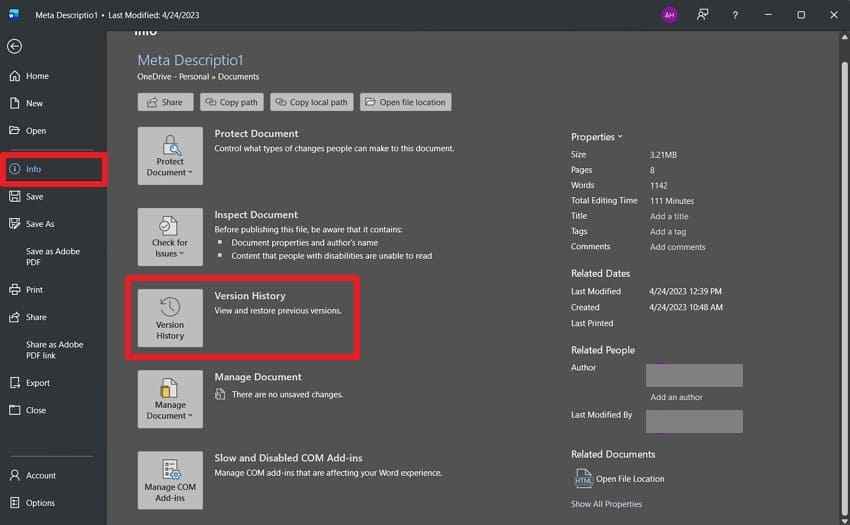Screen dimensions: 850x525
Task: Click Add comments field
Action: click(x=678, y=247)
